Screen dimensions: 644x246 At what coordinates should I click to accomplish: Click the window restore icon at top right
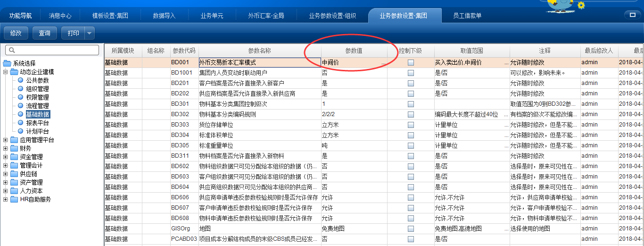[x=632, y=15]
